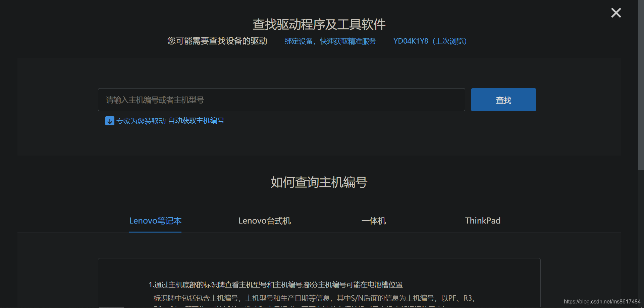The height and width of the screenshot is (308, 644).
Task: Open 绑定设备,快速获取精准服务 link
Action: point(330,41)
